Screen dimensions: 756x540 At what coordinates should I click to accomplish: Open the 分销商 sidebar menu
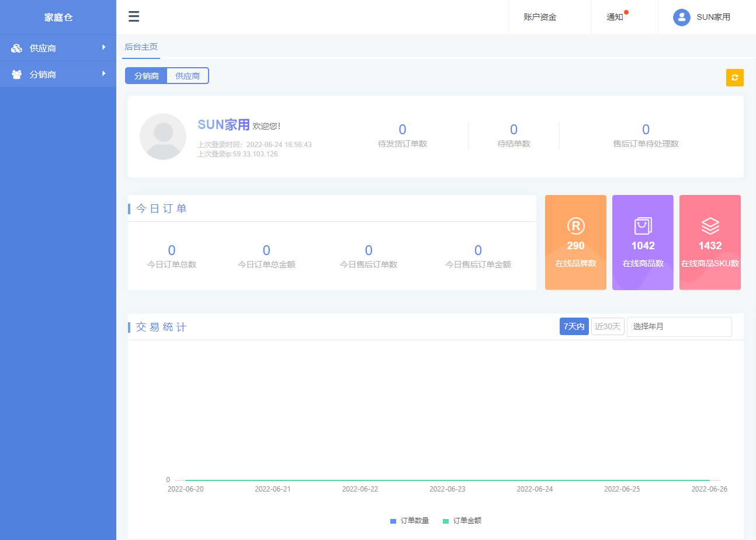click(58, 74)
